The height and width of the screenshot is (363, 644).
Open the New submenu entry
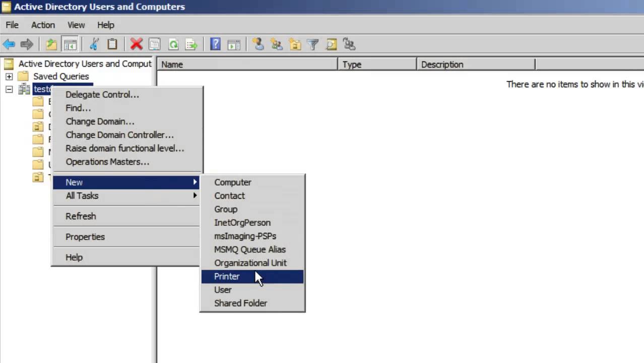tap(126, 182)
